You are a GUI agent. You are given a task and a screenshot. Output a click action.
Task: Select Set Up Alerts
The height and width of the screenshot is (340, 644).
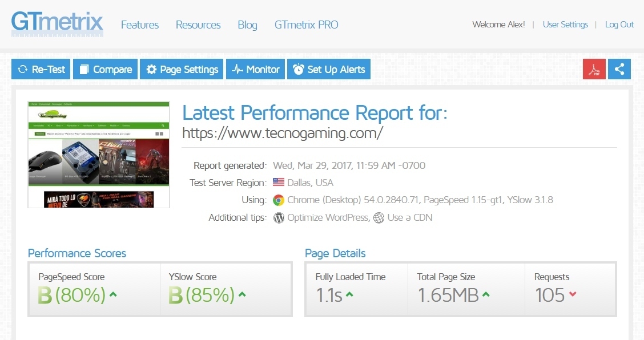click(329, 70)
